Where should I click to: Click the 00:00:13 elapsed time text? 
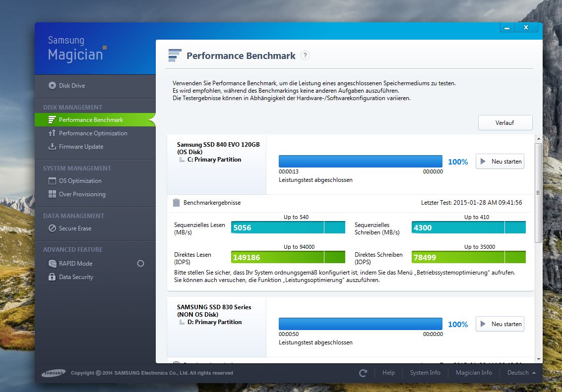(x=289, y=171)
